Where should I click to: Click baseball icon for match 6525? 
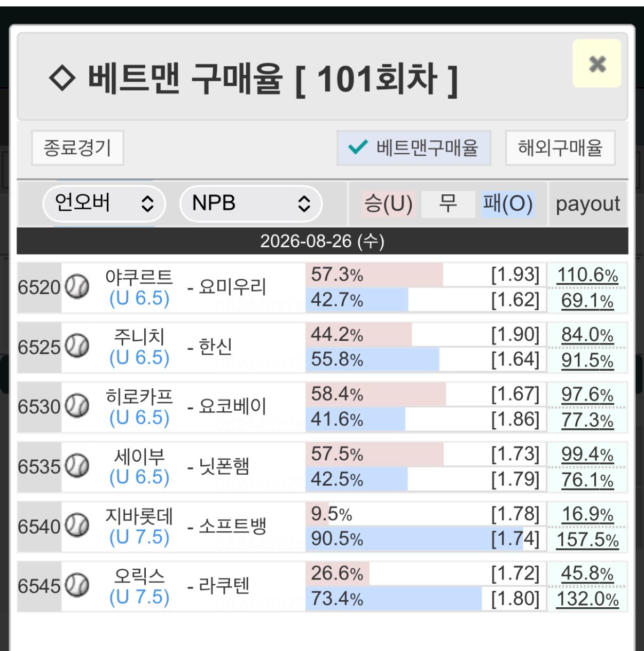tap(77, 347)
